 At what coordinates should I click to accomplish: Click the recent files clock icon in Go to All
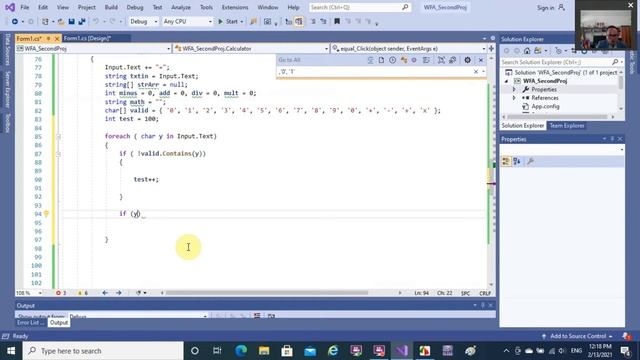coord(392,60)
